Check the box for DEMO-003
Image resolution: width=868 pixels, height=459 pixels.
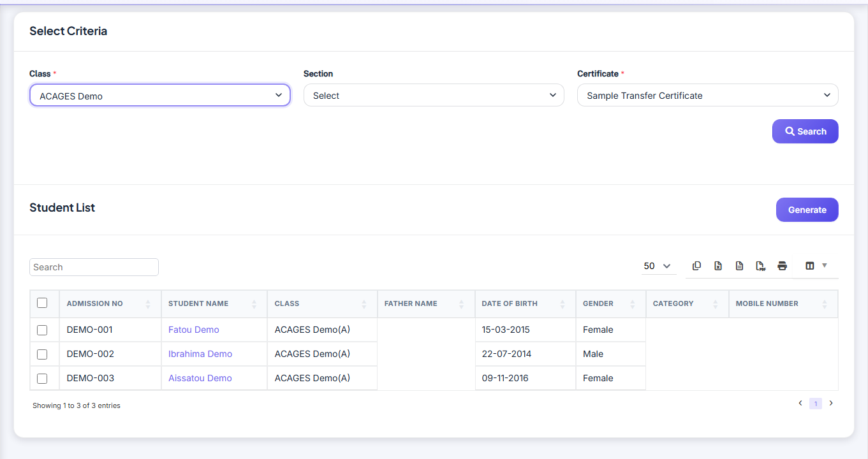point(42,379)
